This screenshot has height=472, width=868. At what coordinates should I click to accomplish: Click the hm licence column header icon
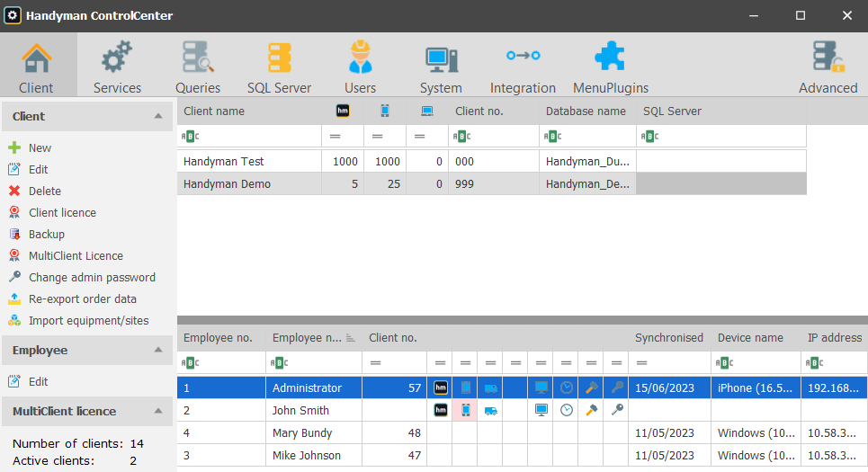click(343, 111)
